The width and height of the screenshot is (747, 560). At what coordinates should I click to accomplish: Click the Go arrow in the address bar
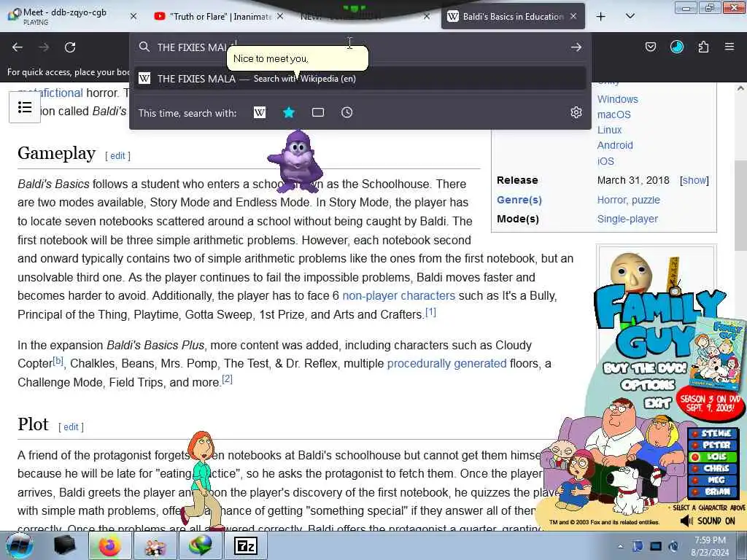pyautogui.click(x=576, y=47)
